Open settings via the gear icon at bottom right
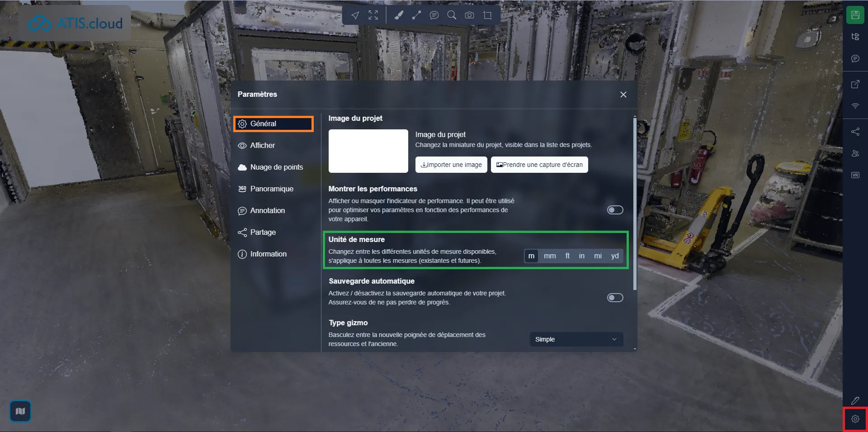868x432 pixels. point(855,419)
